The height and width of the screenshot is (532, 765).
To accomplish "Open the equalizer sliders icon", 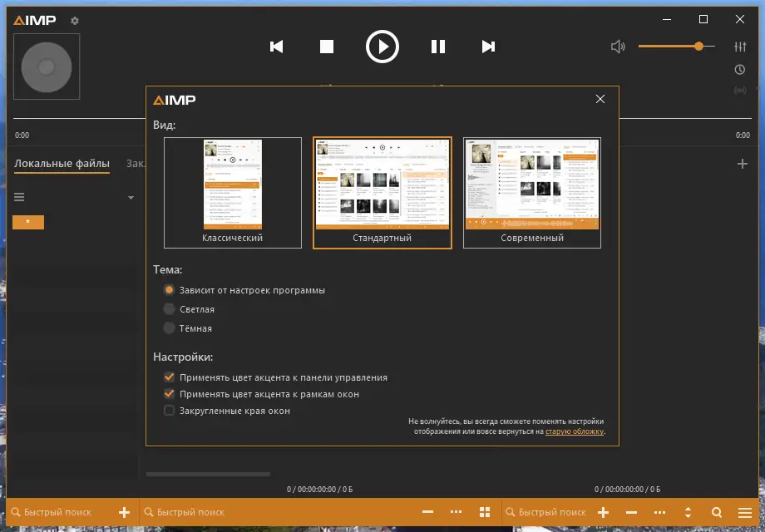I will (739, 47).
